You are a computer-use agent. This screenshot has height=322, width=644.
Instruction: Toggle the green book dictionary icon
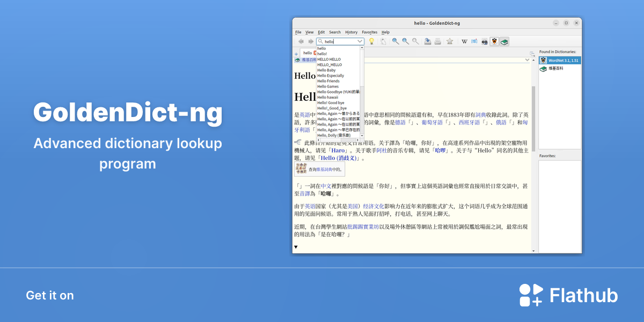click(504, 41)
